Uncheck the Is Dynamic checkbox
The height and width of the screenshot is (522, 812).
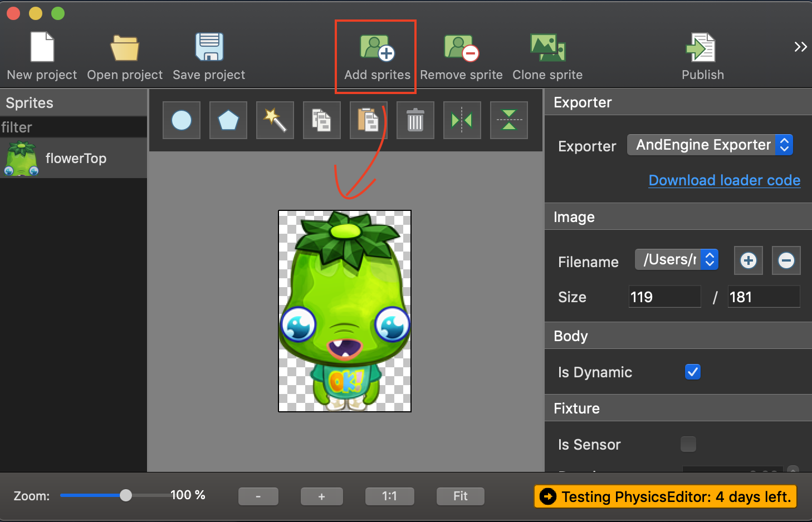(x=693, y=372)
